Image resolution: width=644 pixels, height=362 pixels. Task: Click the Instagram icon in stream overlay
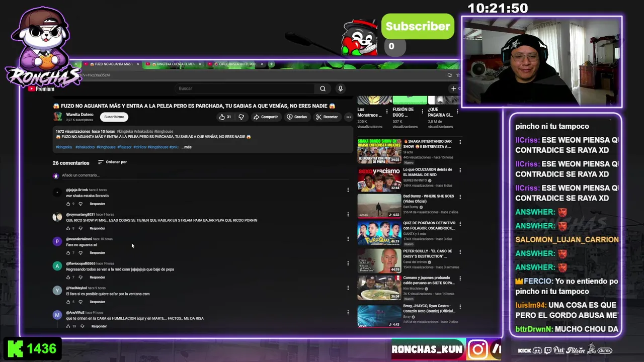(477, 349)
